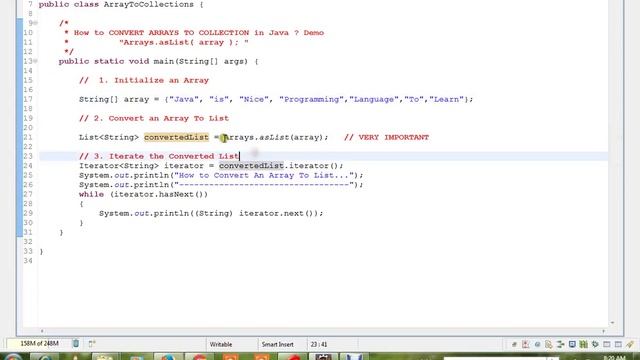Image resolution: width=640 pixels, height=360 pixels.
Task: Click the heap status '158M of 248M'
Action: pos(39,344)
